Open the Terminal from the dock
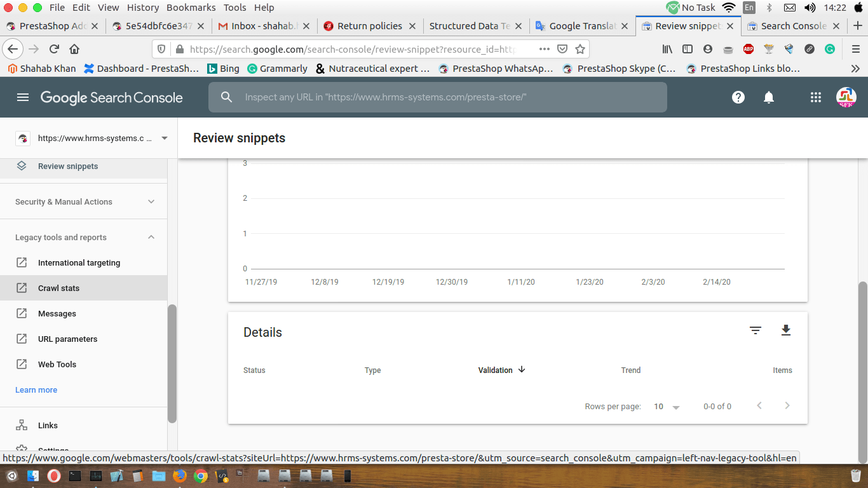868x488 pixels. 75,475
